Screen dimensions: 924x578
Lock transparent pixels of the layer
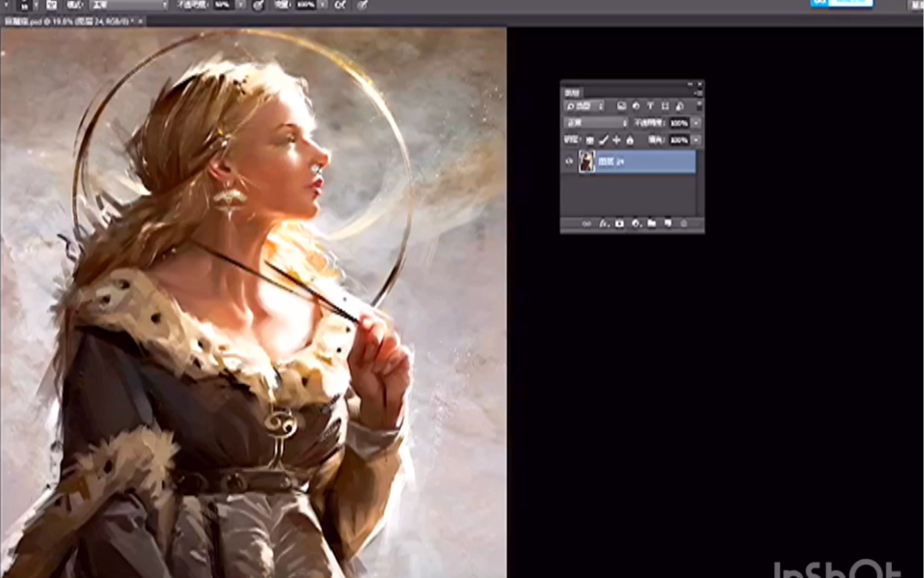point(590,140)
